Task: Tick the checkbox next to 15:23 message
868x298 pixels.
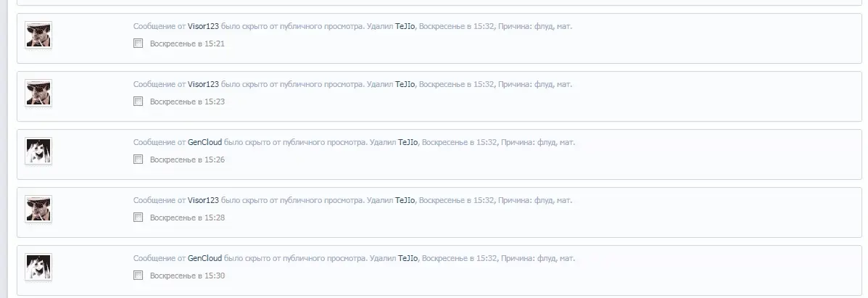Action: (x=139, y=102)
